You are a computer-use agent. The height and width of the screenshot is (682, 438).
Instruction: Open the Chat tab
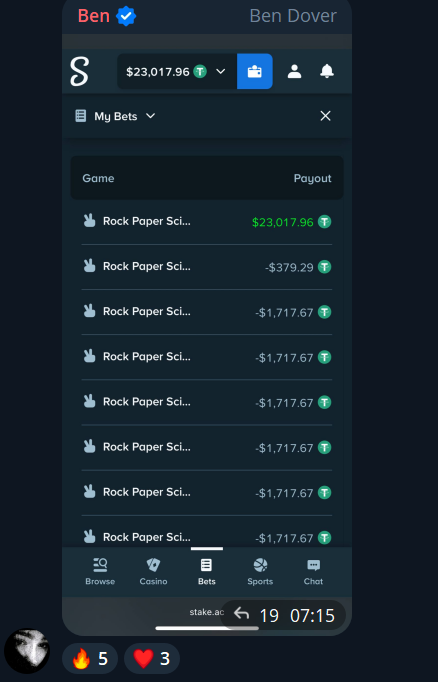pos(313,572)
